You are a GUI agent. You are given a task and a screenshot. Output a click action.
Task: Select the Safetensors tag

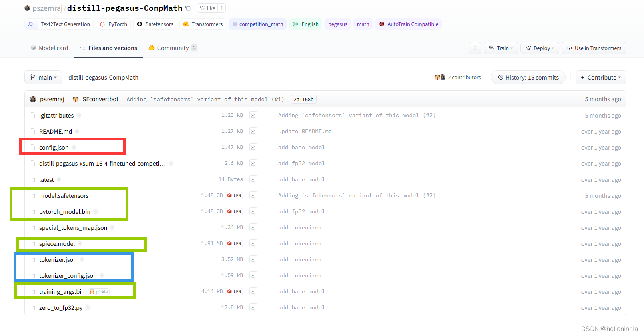click(155, 24)
